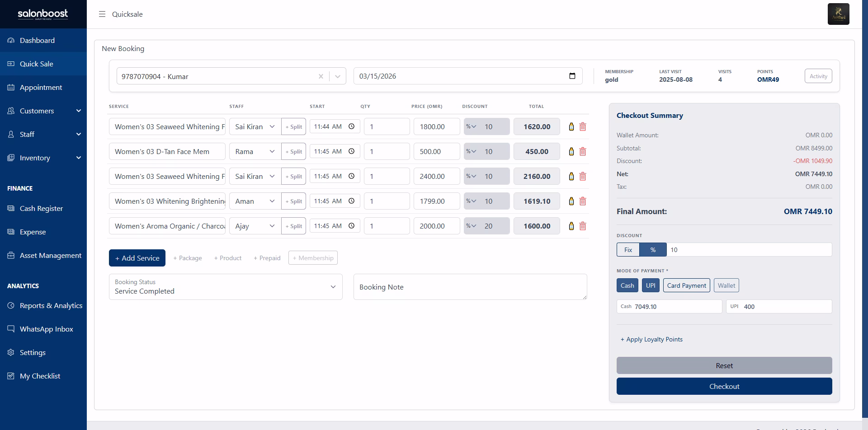Toggle the hamburger menu icon

click(102, 14)
